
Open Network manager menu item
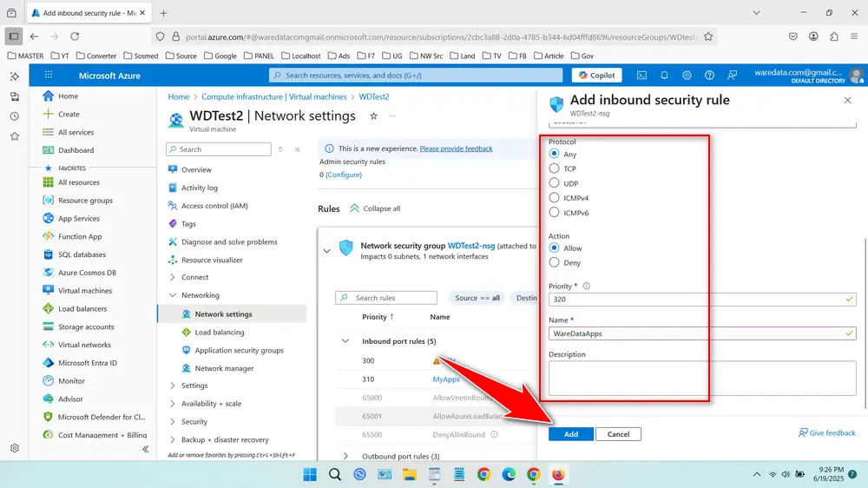[x=224, y=368]
